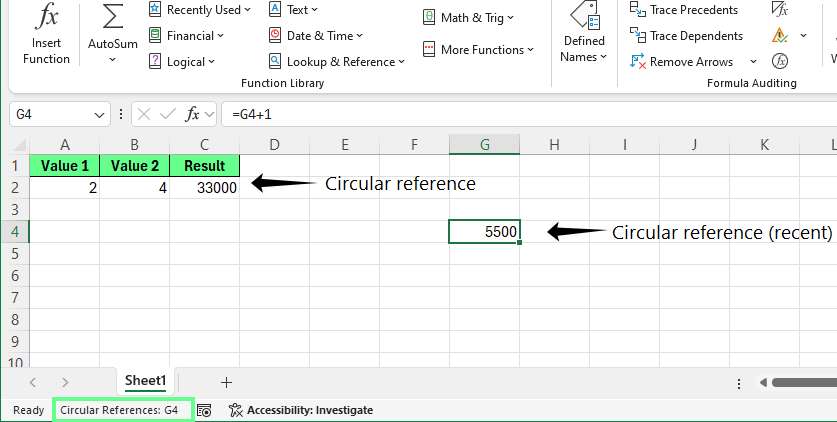Click Logical question mark icon
Viewport: 837px width, 422px height.
[155, 61]
